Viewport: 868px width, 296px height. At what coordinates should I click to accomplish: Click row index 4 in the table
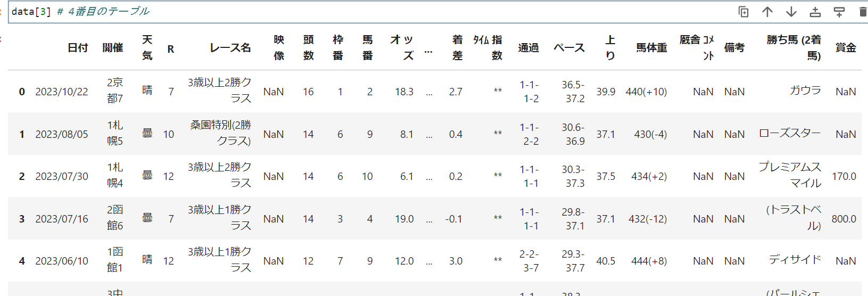coord(22,261)
